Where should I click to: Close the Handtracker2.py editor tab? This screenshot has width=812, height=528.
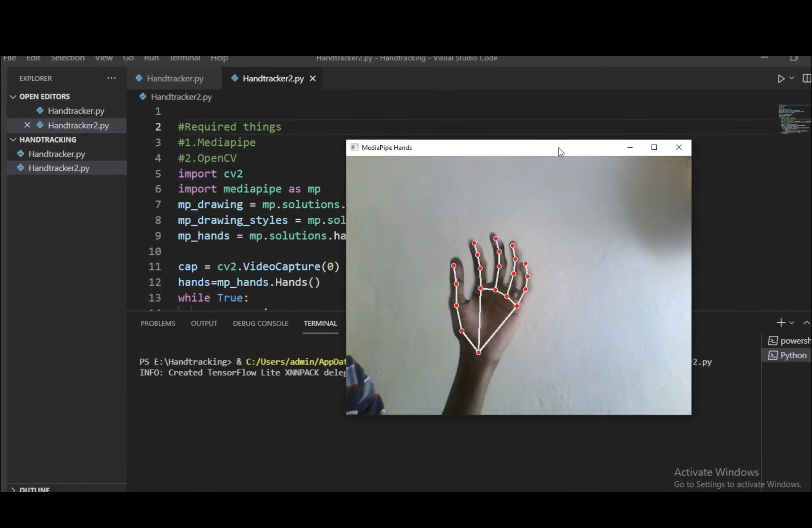pyautogui.click(x=313, y=78)
